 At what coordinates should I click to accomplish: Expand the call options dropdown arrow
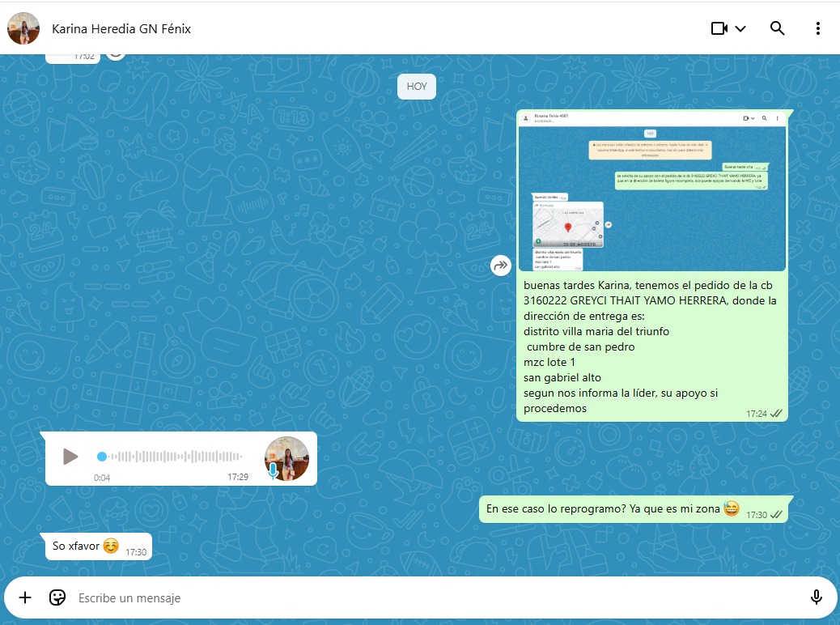pyautogui.click(x=740, y=28)
